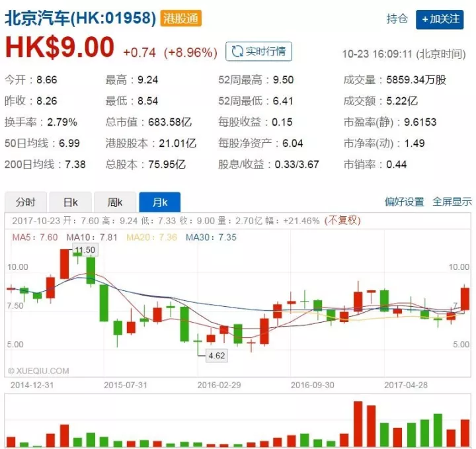Screen dimensions: 476x449
Task: Click the 2016-02-29 date axis label
Action: [219, 385]
